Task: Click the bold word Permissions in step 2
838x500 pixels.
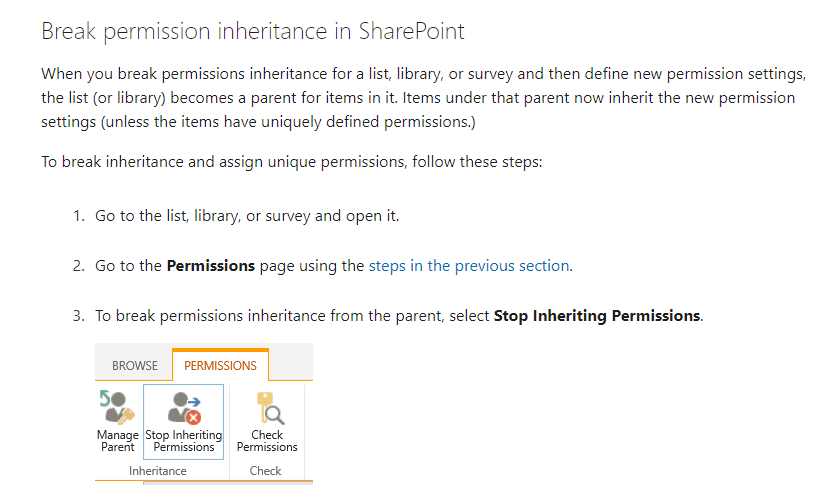Action: tap(211, 265)
